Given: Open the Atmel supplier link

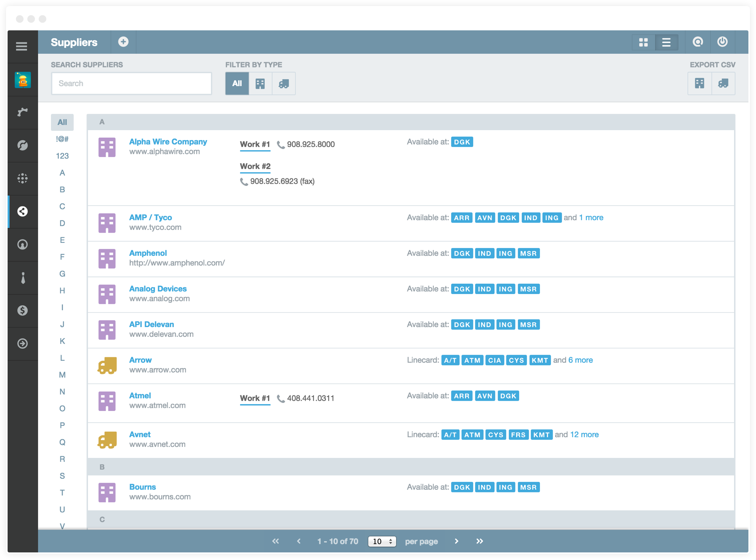Looking at the screenshot, I should coord(140,396).
